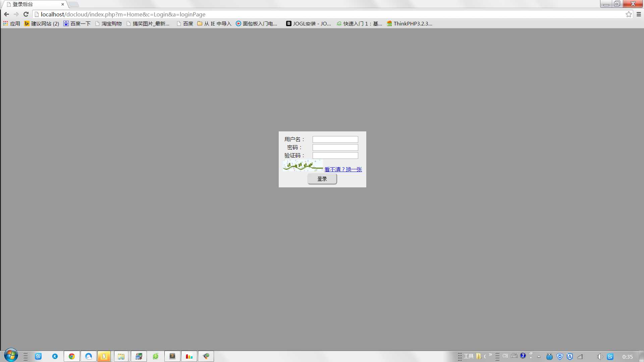Open the 建议网站 (2) bookmark

42,23
